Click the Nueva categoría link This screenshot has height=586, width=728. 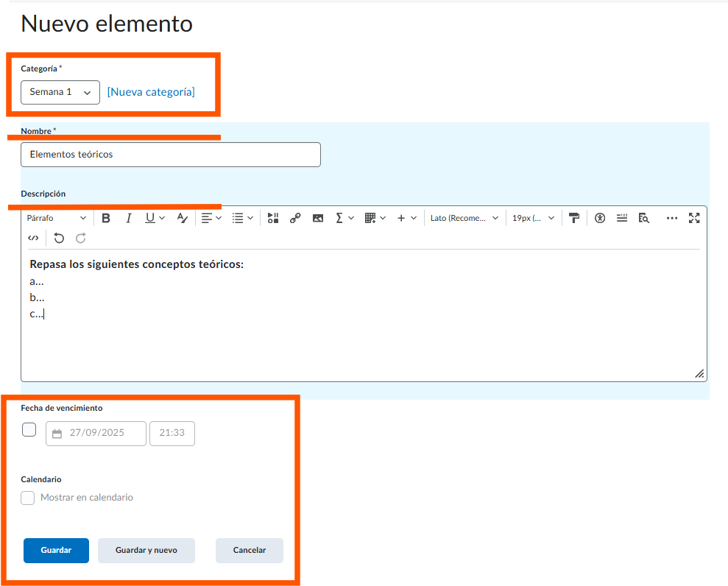[152, 92]
